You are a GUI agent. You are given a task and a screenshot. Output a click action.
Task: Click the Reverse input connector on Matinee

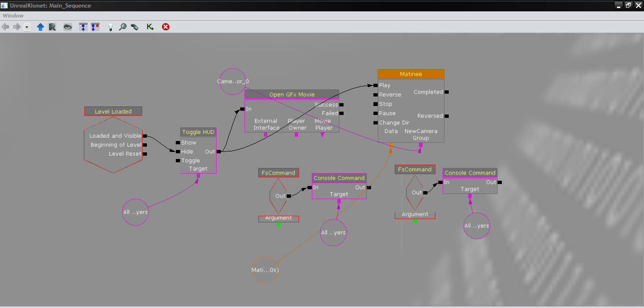tap(375, 95)
